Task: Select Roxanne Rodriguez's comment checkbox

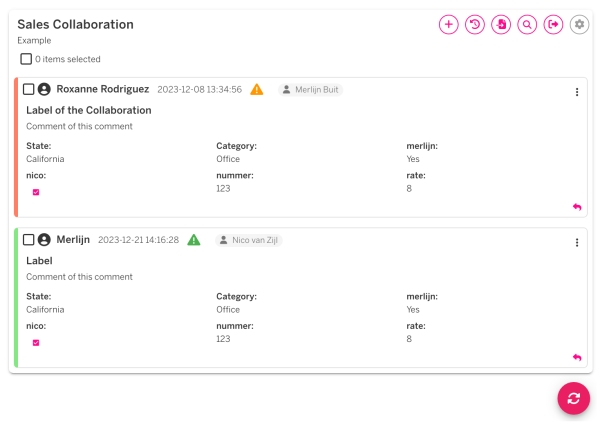Action: (29, 90)
